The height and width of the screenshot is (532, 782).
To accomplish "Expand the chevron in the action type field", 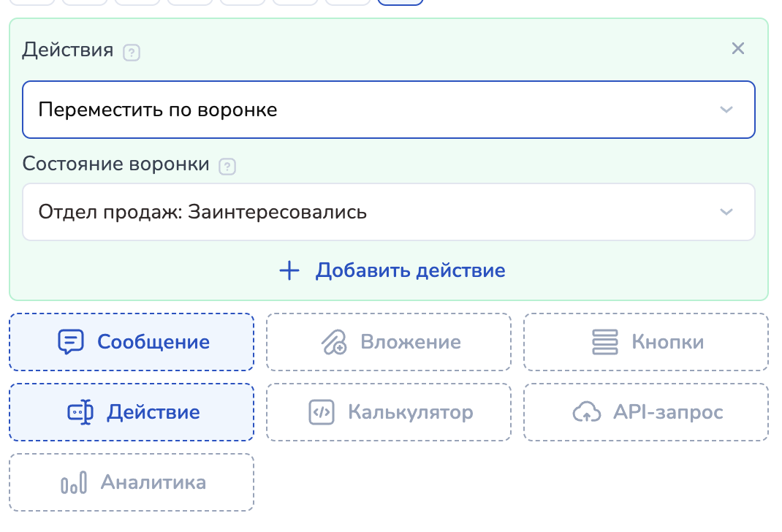I will pos(726,110).
